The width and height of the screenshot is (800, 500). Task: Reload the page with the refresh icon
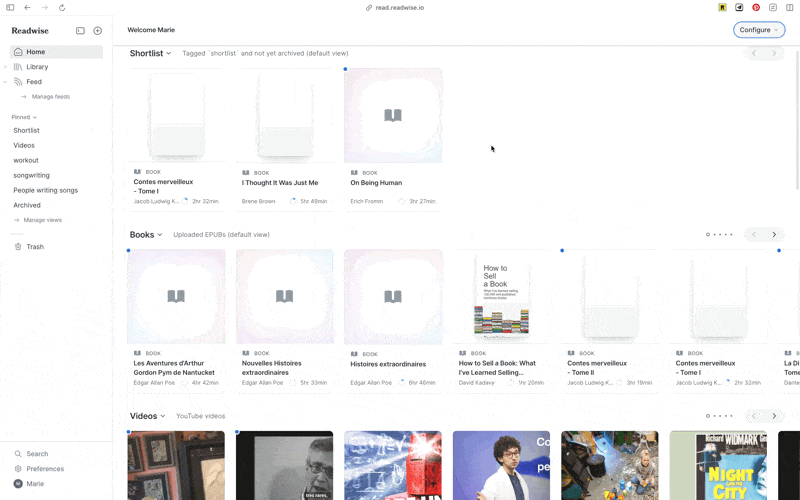[62, 8]
